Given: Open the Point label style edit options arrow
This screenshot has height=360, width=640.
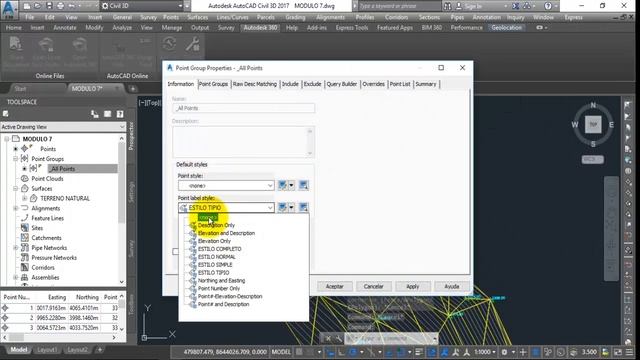Looking at the screenshot, I should click(x=291, y=208).
